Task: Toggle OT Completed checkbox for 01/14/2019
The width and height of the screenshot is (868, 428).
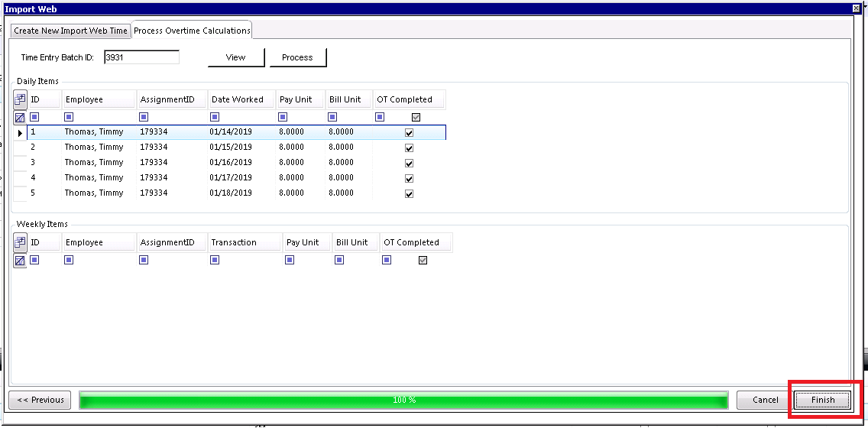Action: coord(409,133)
